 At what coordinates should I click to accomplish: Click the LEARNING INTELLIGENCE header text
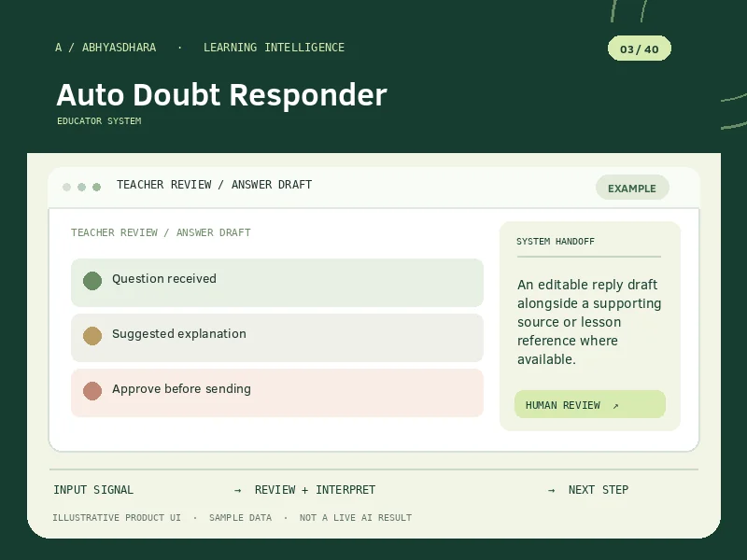pos(274,48)
